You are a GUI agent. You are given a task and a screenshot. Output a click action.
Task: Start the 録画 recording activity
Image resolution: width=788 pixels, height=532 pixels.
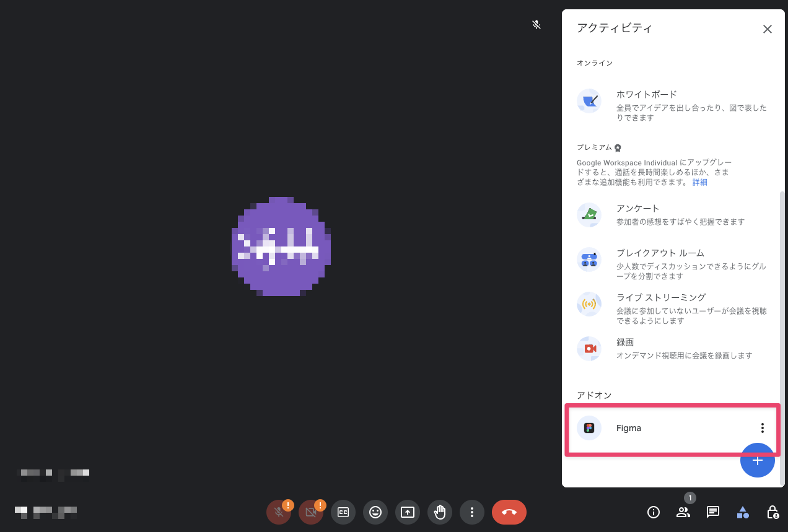[x=625, y=342]
